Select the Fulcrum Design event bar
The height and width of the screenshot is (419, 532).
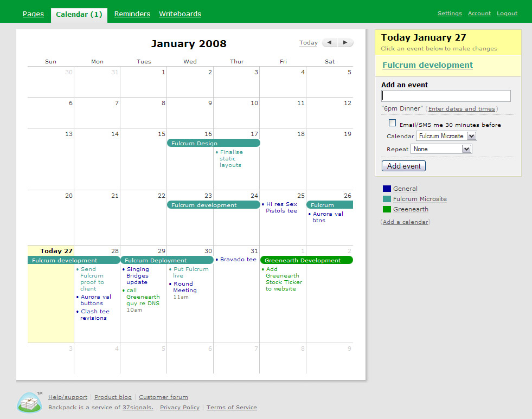pos(214,144)
